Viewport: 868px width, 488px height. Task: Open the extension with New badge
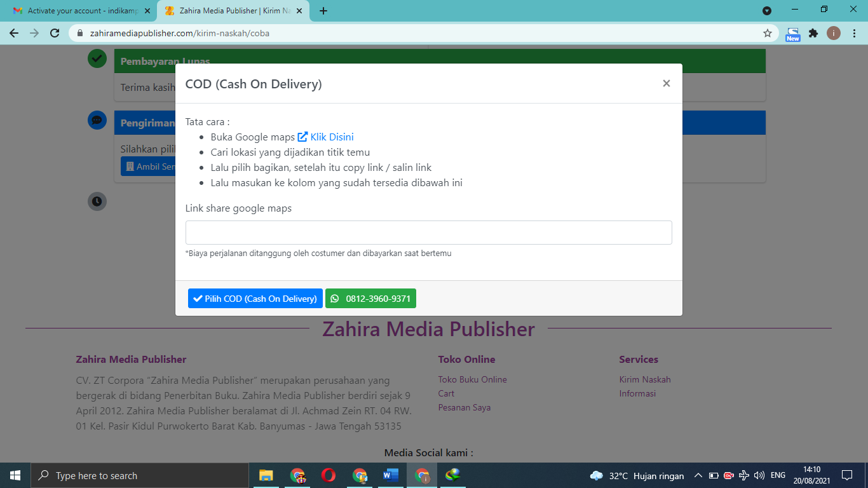(x=792, y=34)
